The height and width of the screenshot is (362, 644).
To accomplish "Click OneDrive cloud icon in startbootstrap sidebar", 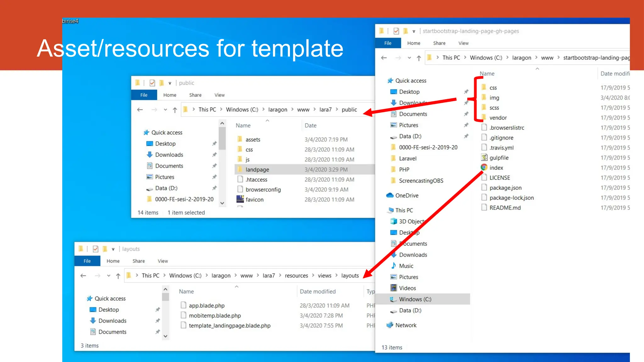I will pyautogui.click(x=390, y=195).
